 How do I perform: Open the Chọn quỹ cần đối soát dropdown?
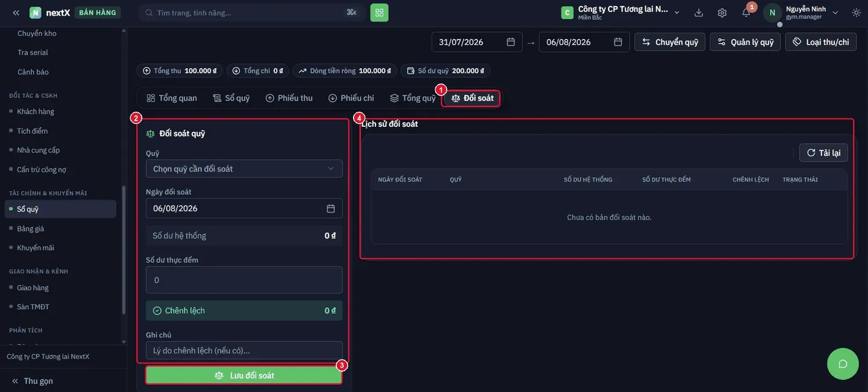tap(244, 168)
